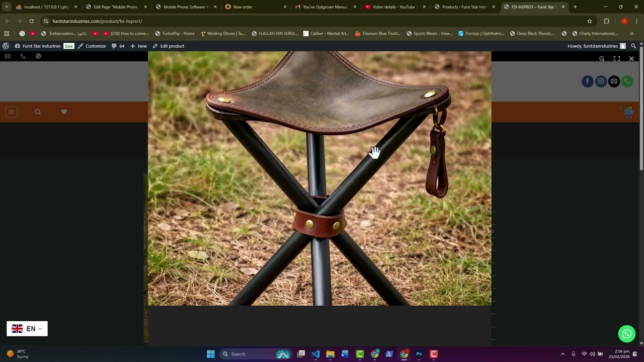Click the envelope icon in top black bar

click(8, 56)
